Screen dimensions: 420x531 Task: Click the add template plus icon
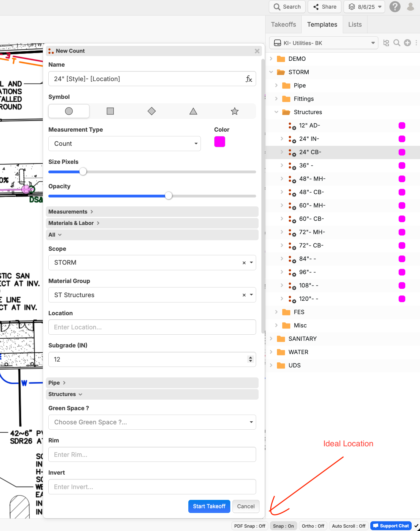407,43
